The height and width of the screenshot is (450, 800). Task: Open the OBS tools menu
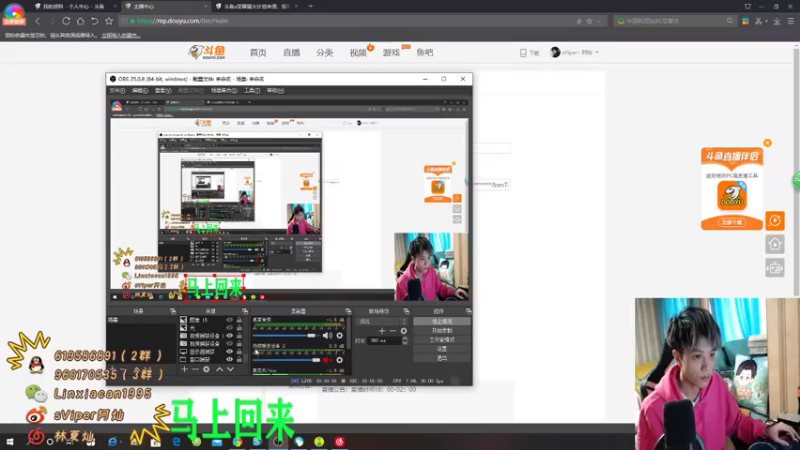(252, 90)
